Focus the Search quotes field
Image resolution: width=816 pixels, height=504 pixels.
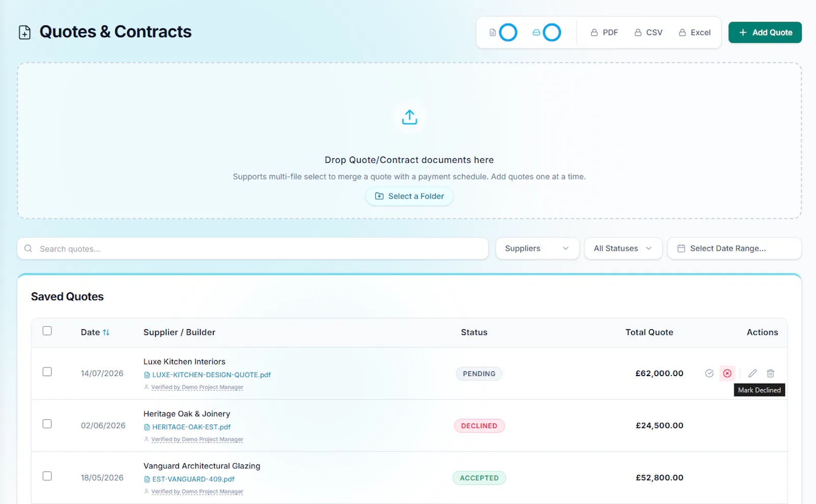tap(253, 249)
